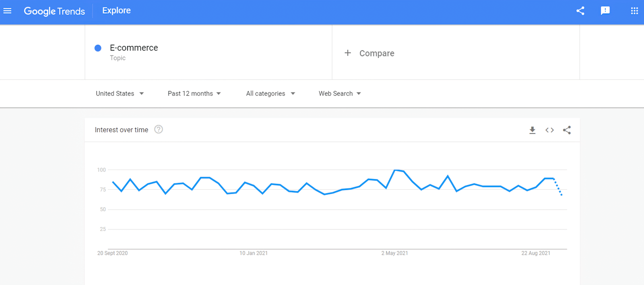Open the Google apps grid

click(x=634, y=11)
